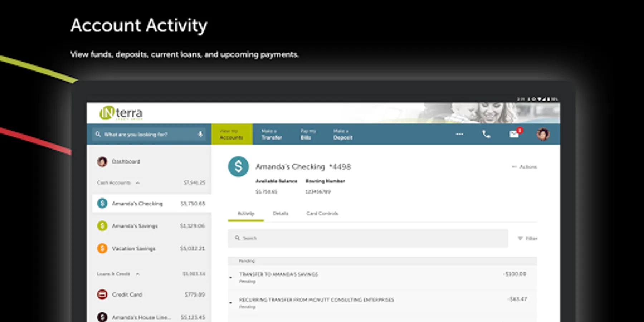Screen dimensions: 644x322
Task: Open the Recurring Transfer from McNutt Consulting transaction
Action: pyautogui.click(x=382, y=303)
